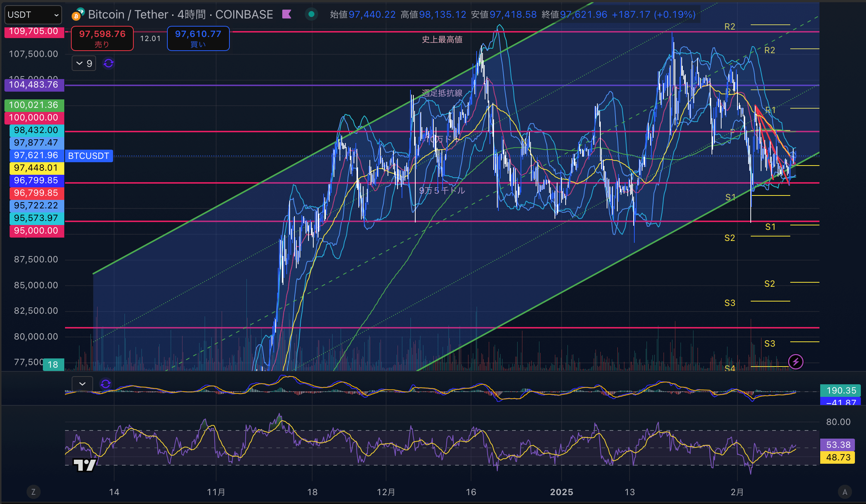Collapse the MACD pane legend chevron
Viewport: 866px width, 504px height.
click(82, 384)
